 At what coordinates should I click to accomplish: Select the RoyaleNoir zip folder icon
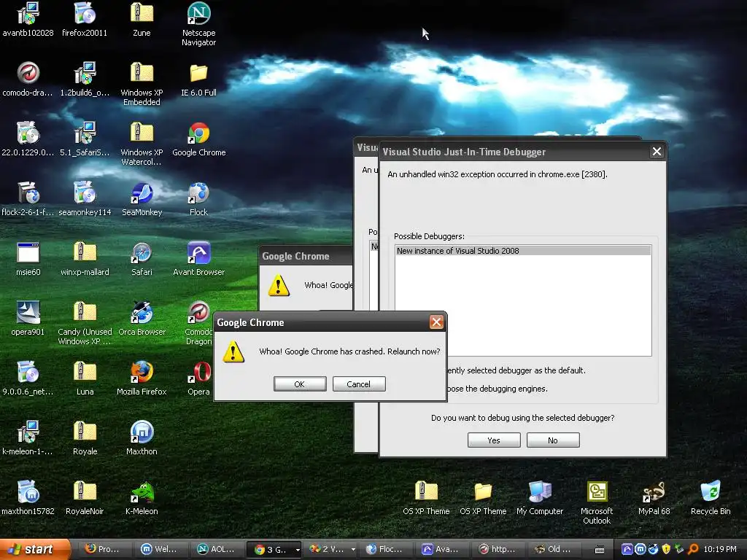click(85, 498)
